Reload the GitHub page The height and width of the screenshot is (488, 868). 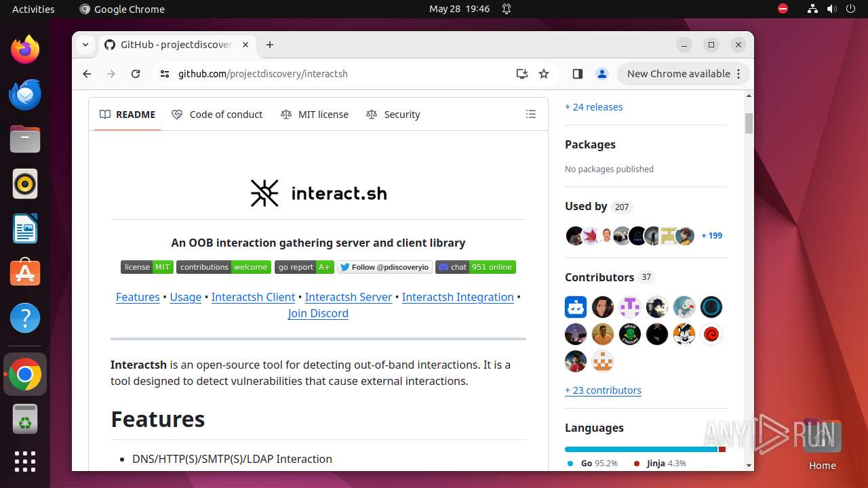pos(136,74)
